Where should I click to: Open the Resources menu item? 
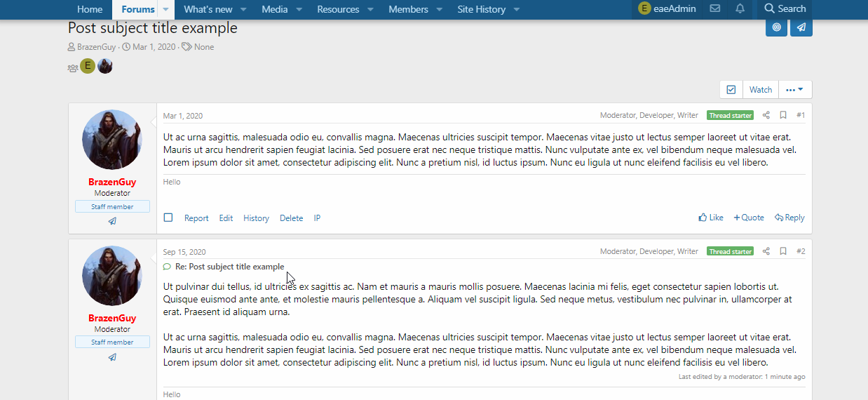click(x=338, y=10)
